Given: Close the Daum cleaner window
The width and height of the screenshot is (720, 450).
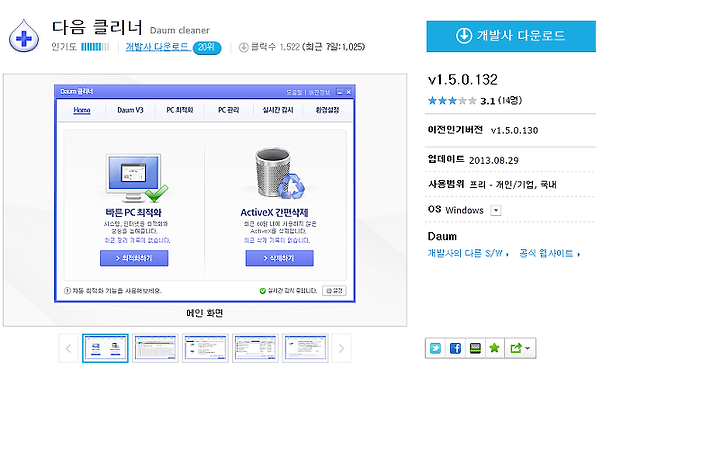Looking at the screenshot, I should point(349,92).
